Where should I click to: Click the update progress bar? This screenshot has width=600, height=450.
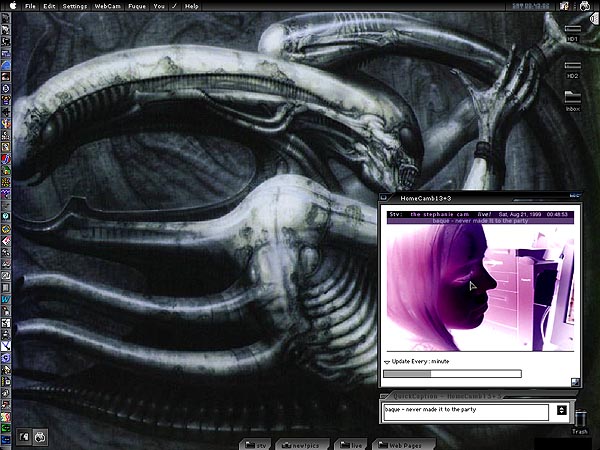click(453, 374)
